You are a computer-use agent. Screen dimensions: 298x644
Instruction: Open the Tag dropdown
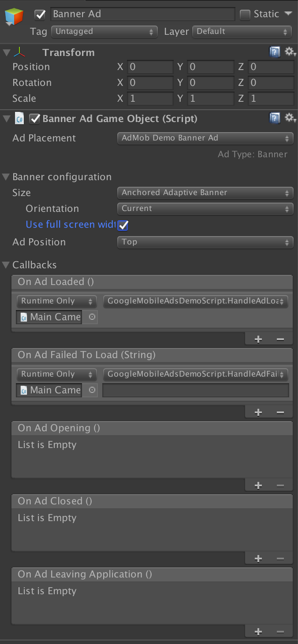tap(104, 32)
